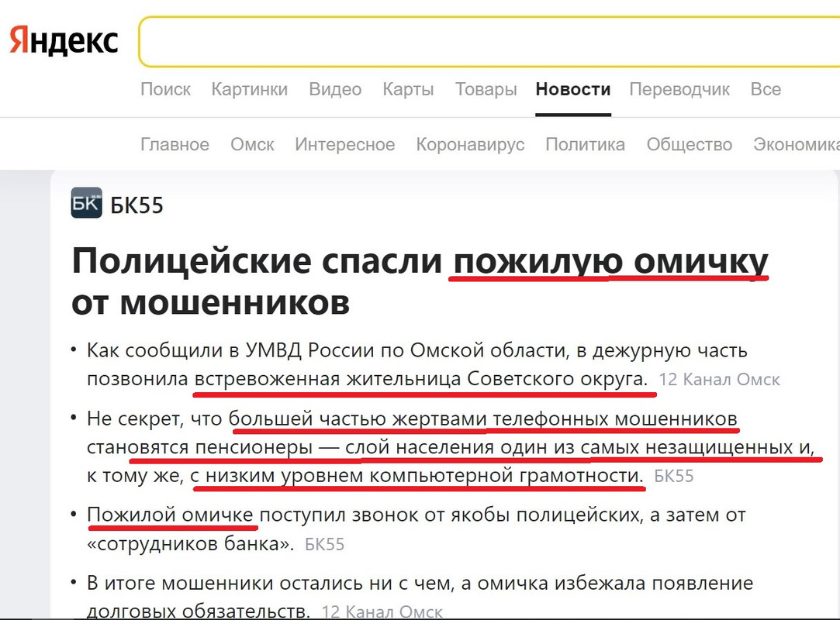Screen dimensions: 840x620
Task: Click the text В итоге мошенники остались ни с чем
Action: click(271, 583)
